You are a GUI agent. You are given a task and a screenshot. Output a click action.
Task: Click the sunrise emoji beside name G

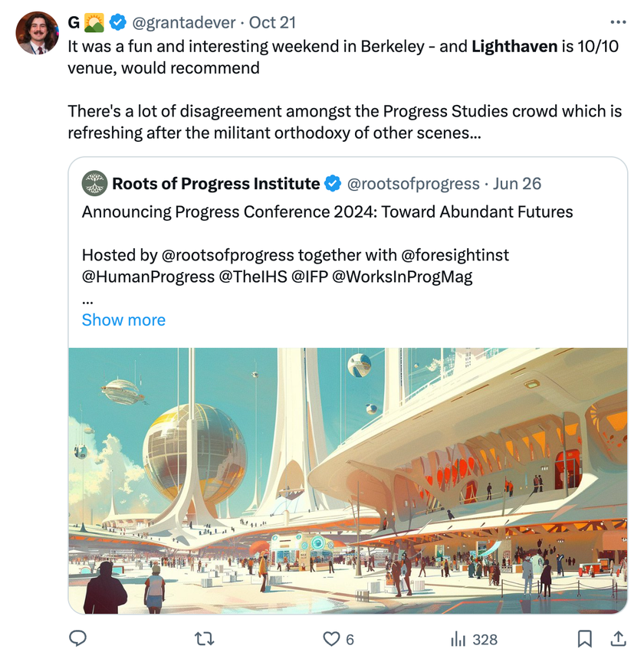coord(94,23)
